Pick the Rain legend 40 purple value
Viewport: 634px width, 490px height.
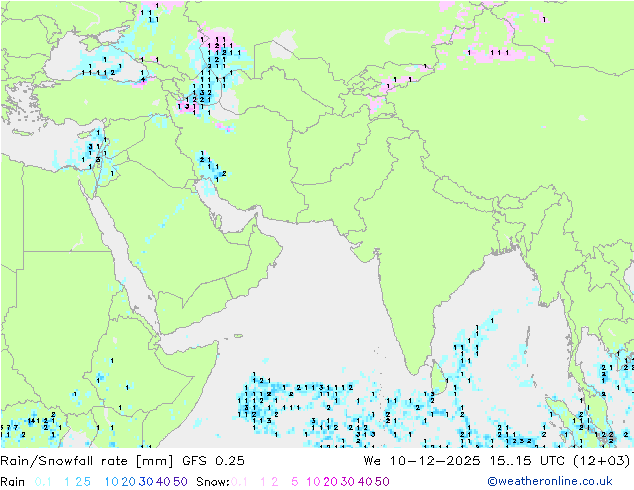coord(163,482)
